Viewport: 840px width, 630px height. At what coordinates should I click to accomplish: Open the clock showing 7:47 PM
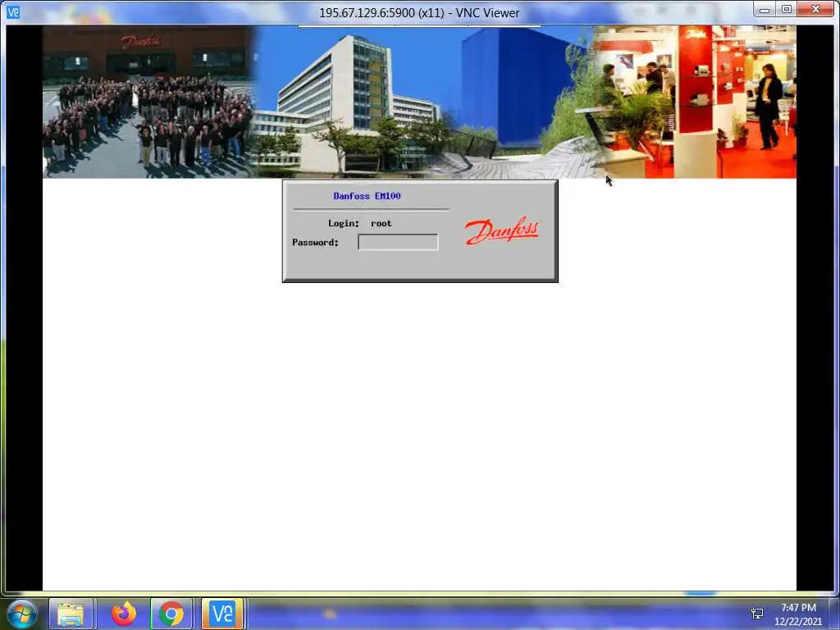(798, 614)
